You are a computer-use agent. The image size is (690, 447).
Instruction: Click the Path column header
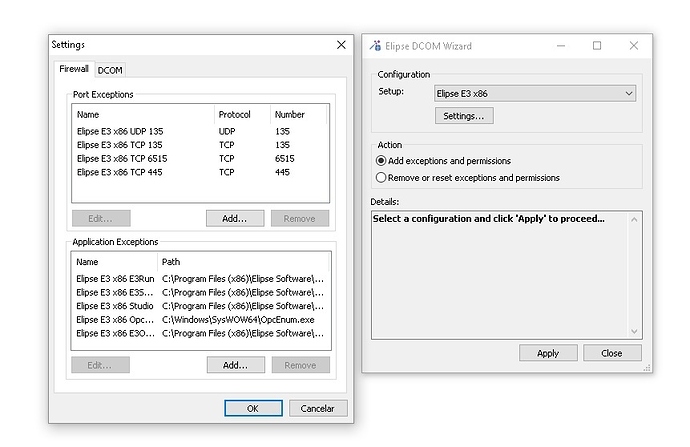pyautogui.click(x=243, y=262)
